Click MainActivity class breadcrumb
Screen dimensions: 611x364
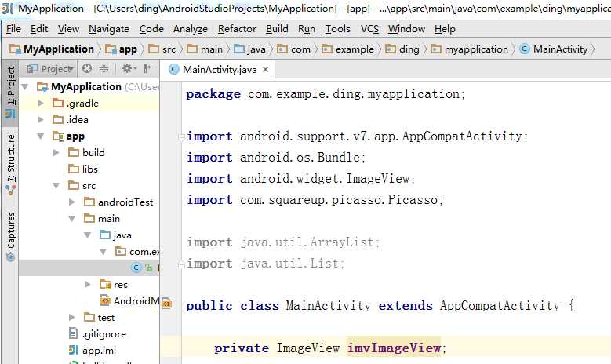coord(554,49)
